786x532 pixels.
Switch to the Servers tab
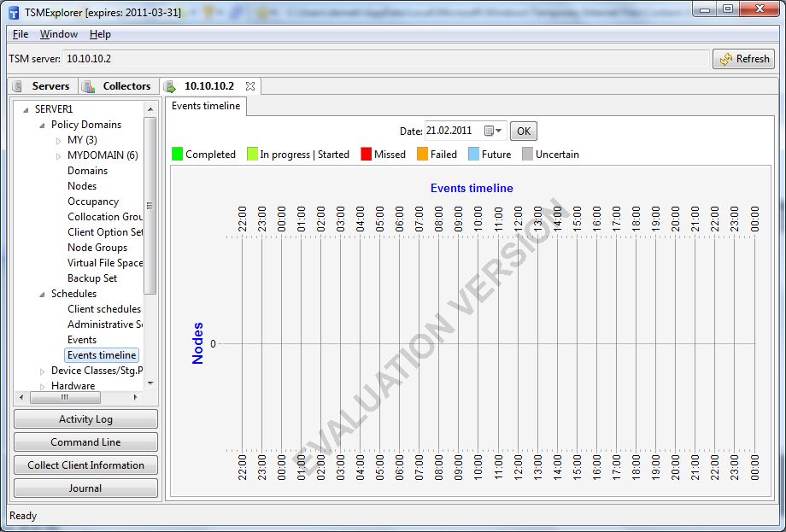pos(44,86)
